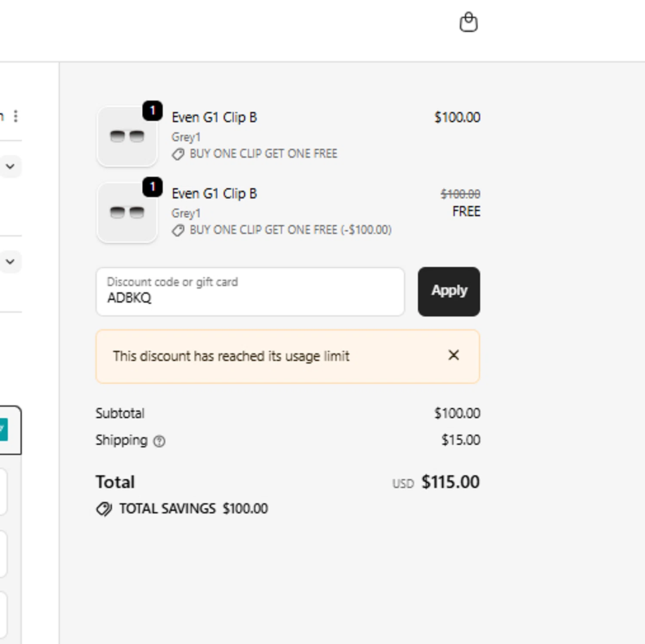Expand the upper chevron dropdown on left panel
The width and height of the screenshot is (645, 644).
tap(10, 166)
